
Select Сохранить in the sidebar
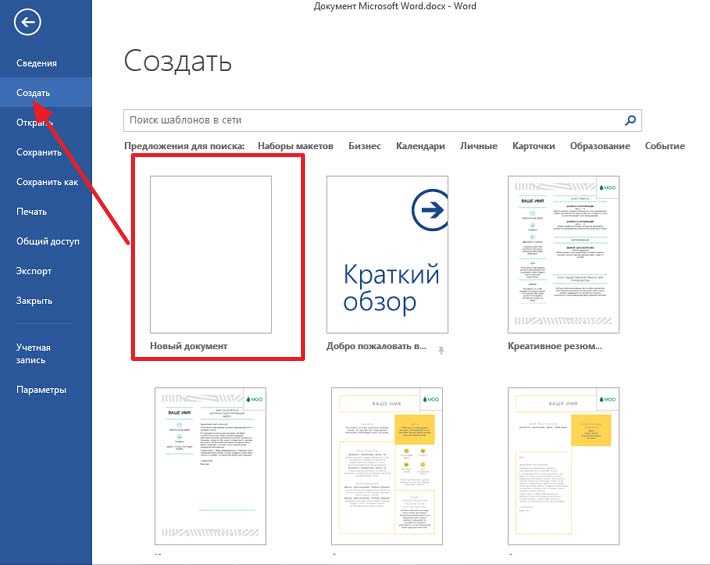(x=39, y=153)
